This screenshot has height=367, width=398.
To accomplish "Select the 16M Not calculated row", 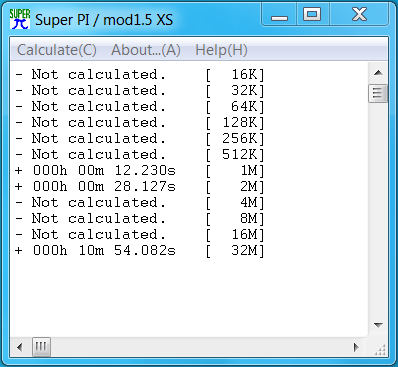I will point(140,235).
